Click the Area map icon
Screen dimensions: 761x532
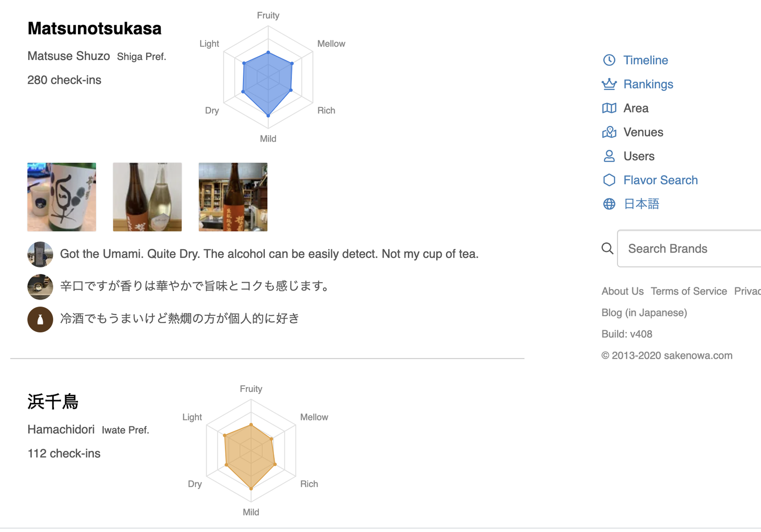point(609,108)
